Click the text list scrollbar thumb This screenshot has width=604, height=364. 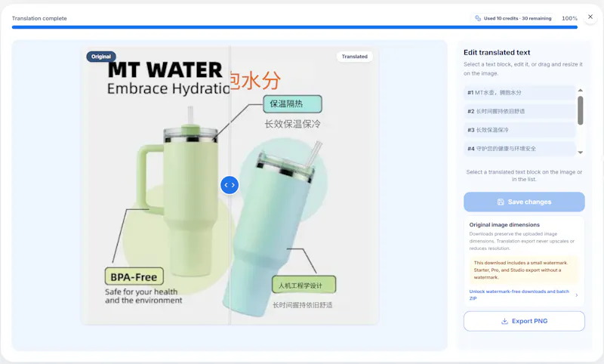(x=581, y=110)
